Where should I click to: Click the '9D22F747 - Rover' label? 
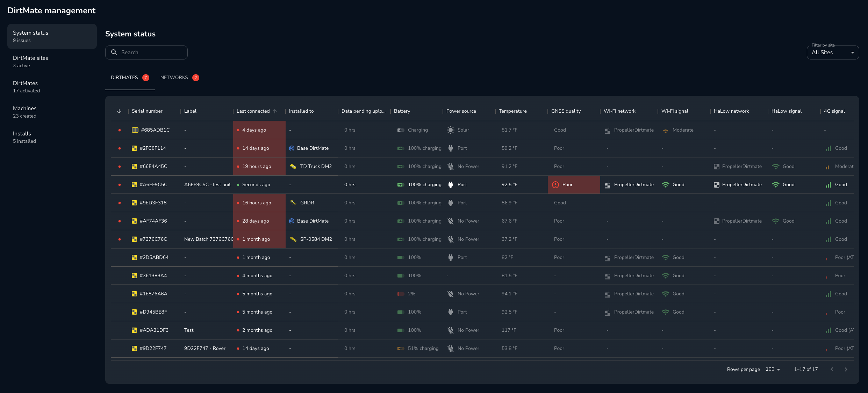click(205, 349)
